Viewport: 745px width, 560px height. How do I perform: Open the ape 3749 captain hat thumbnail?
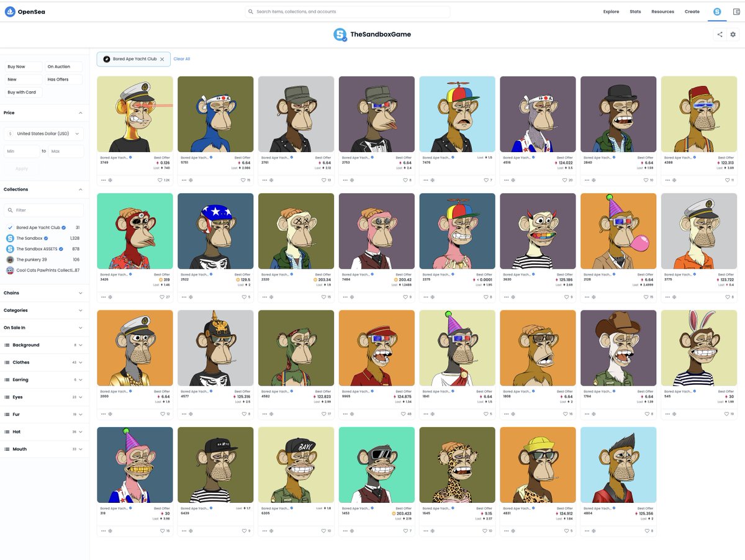[x=135, y=114]
